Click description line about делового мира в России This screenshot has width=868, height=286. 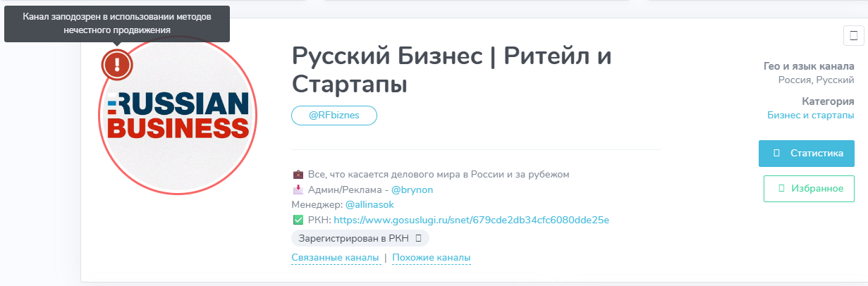click(x=438, y=174)
